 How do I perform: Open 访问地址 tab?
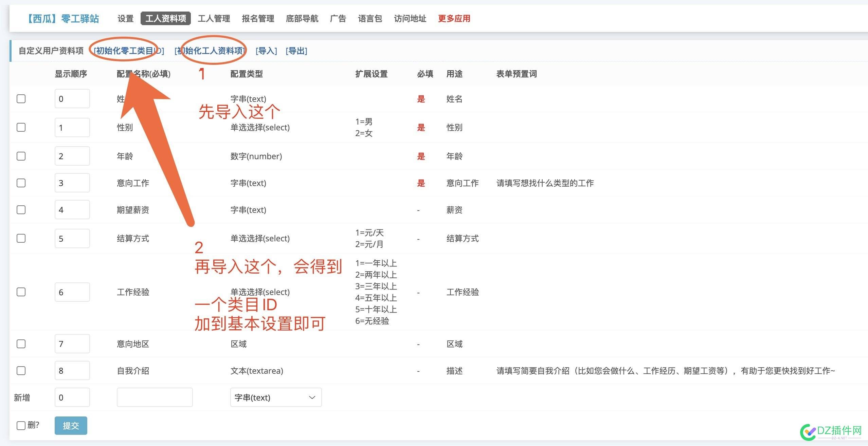pos(410,18)
